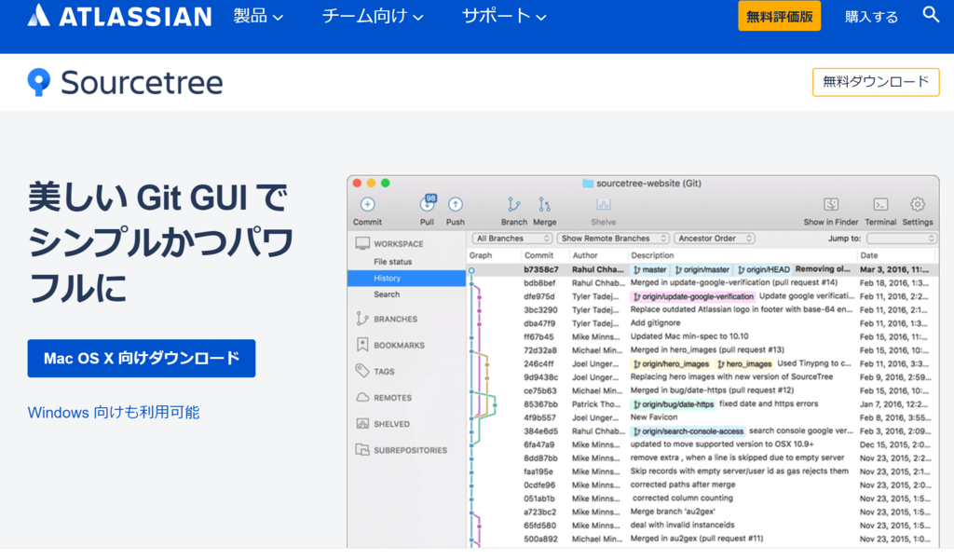
Task: Click the WORKSPACE monitor icon in sidebar
Action: tap(362, 243)
